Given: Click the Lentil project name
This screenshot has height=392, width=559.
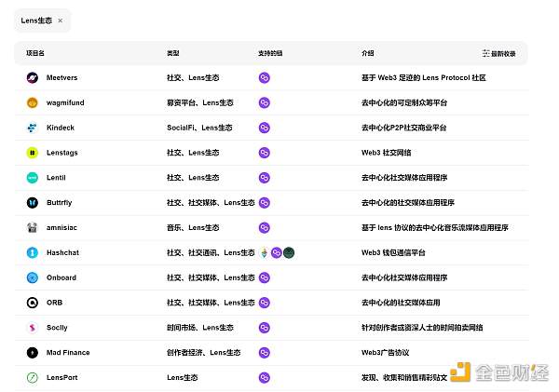Looking at the screenshot, I should (x=56, y=178).
